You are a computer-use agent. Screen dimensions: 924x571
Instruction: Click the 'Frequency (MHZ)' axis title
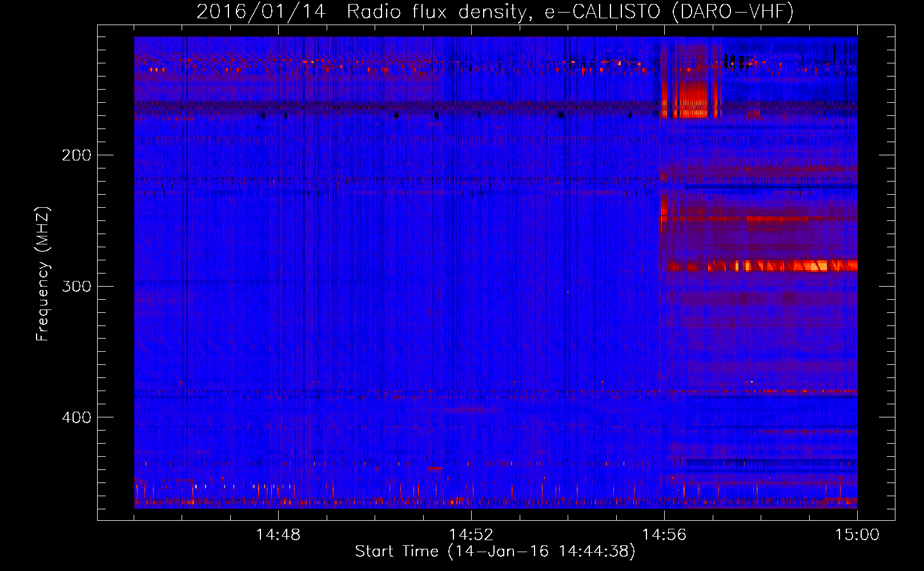[x=43, y=274]
